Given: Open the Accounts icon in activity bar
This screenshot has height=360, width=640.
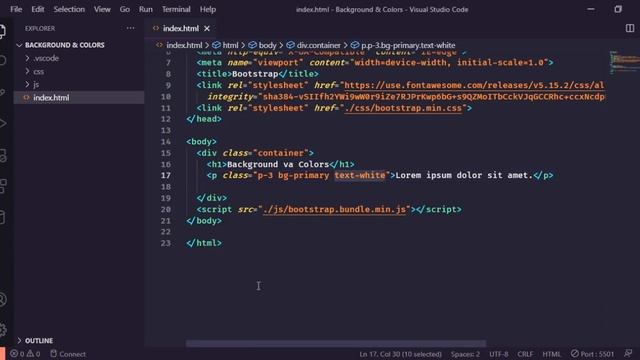Looking at the screenshot, I should (2, 300).
